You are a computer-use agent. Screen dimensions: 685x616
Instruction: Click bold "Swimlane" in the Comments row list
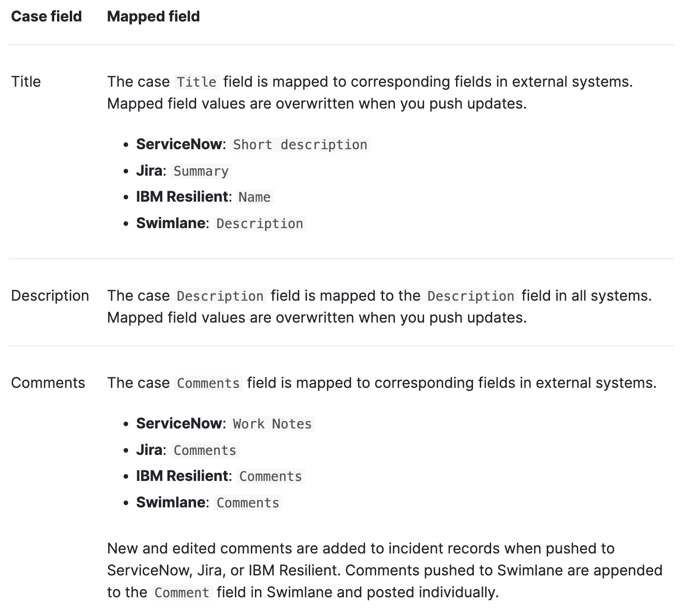171,502
